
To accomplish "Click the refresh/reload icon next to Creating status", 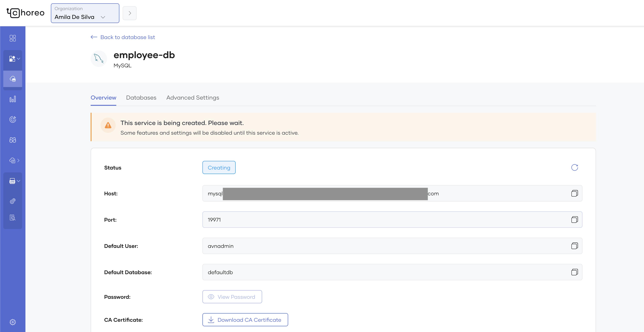I will (x=574, y=167).
